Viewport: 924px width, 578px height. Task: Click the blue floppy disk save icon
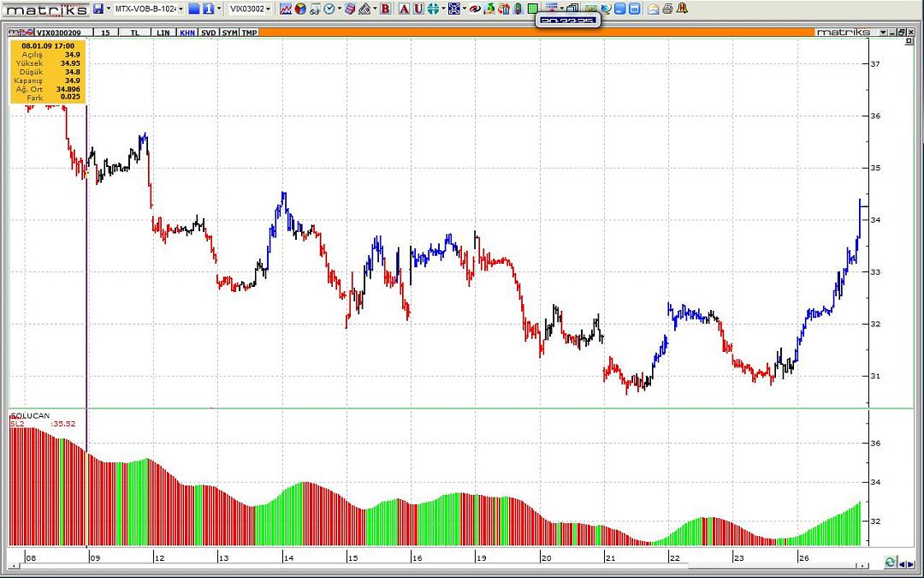click(x=98, y=9)
